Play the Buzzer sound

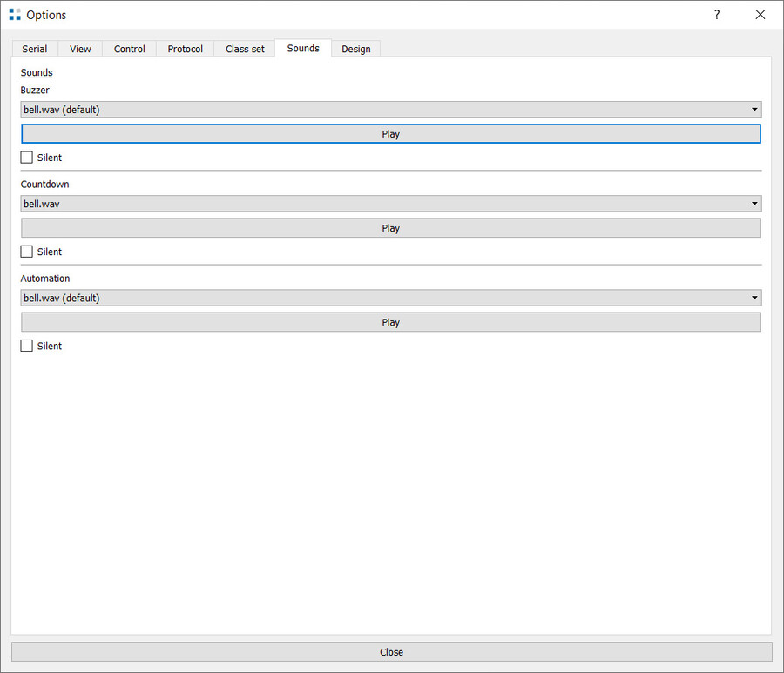[390, 134]
